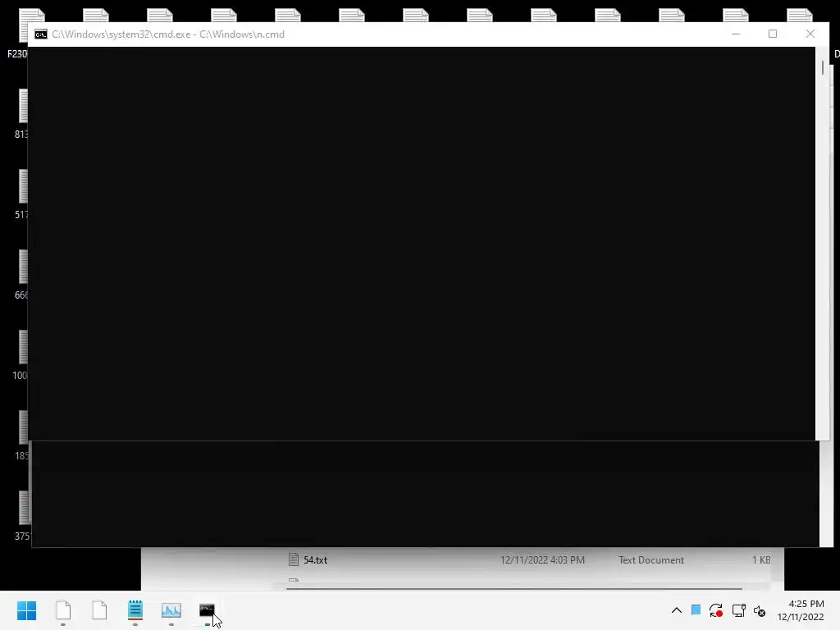This screenshot has height=630, width=840.
Task: Switch to the performance graph monitor taskbar app
Action: [171, 610]
